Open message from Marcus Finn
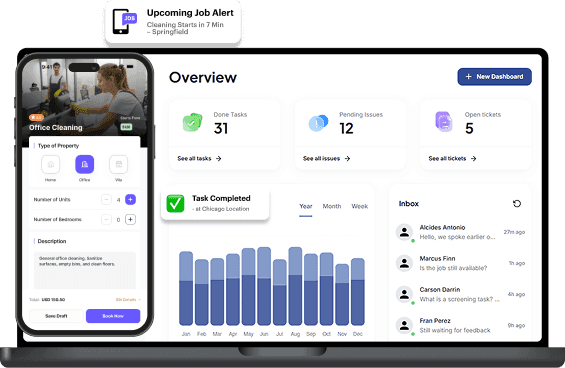Image resolution: width=565 pixels, height=368 pixels. point(460,263)
